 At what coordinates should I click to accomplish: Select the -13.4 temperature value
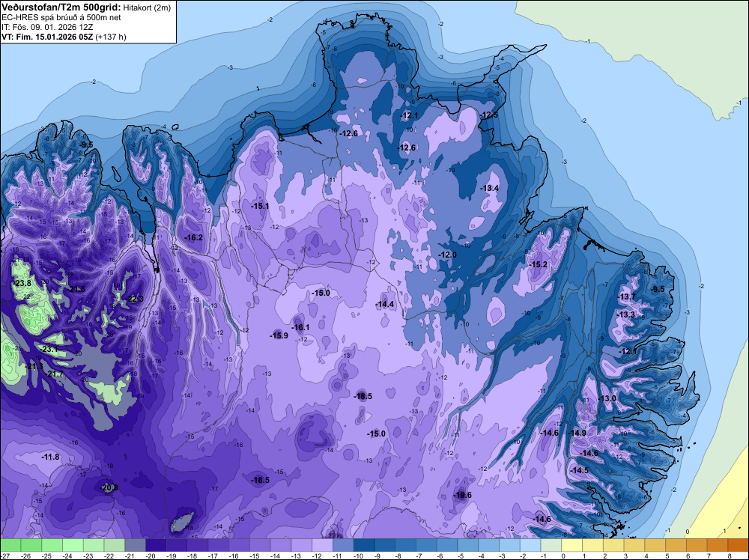coord(490,188)
